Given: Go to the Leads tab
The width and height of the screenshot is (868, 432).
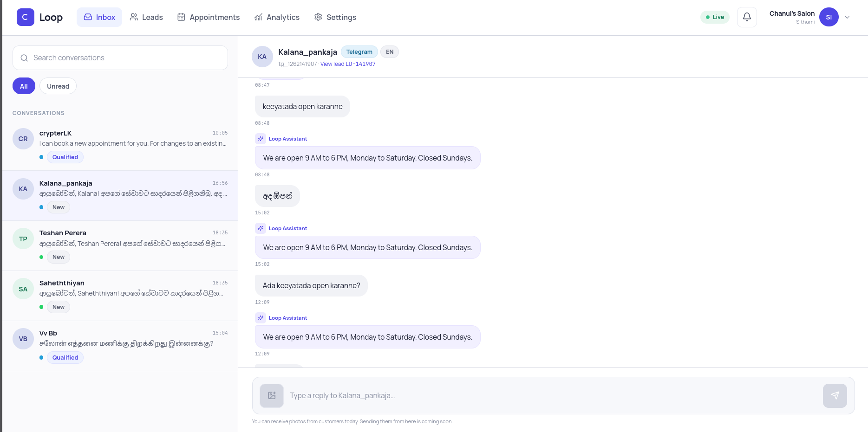Looking at the screenshot, I should tap(146, 17).
